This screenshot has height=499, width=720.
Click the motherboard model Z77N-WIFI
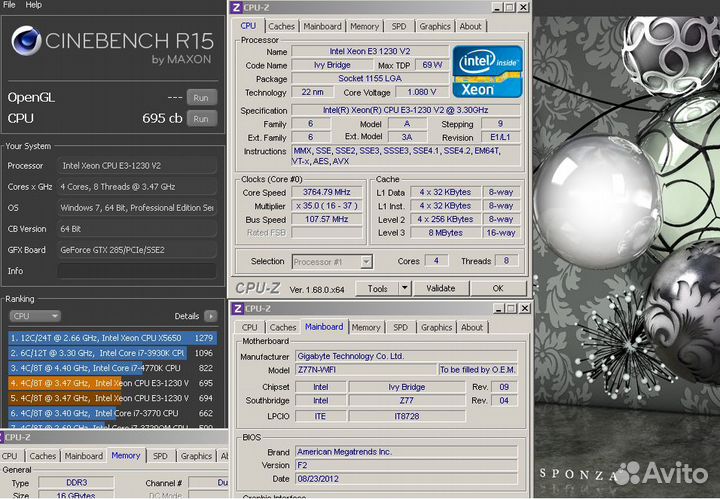click(x=366, y=370)
